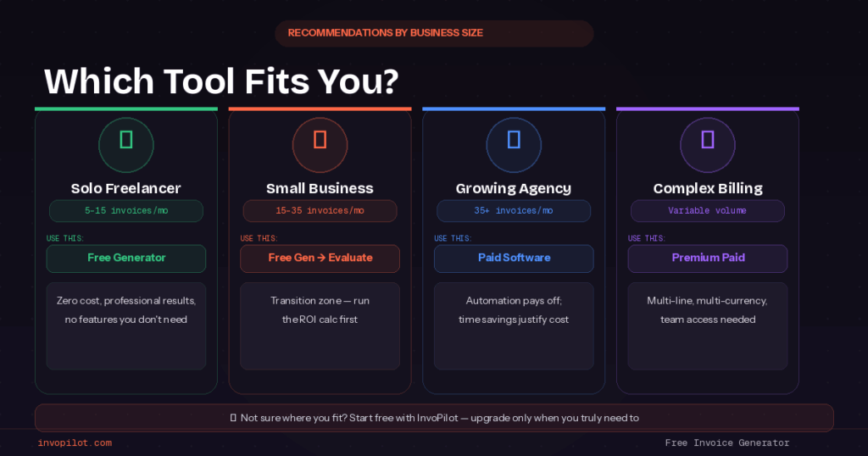This screenshot has width=868, height=456.
Task: Click the 35+ invoices/mo badge
Action: click(x=514, y=211)
